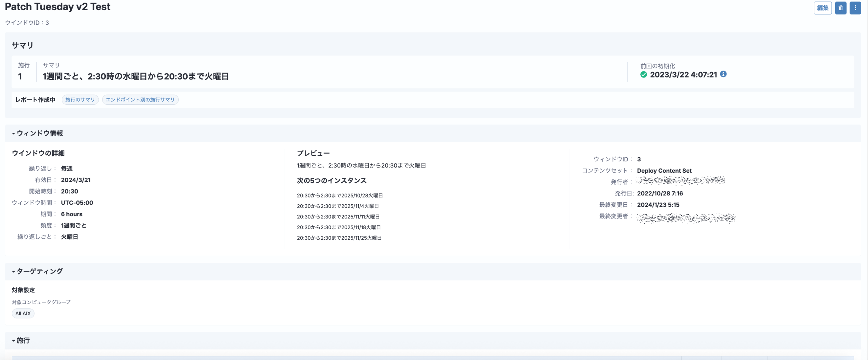Click the blue info icon beside 2023/3/22

(x=723, y=74)
